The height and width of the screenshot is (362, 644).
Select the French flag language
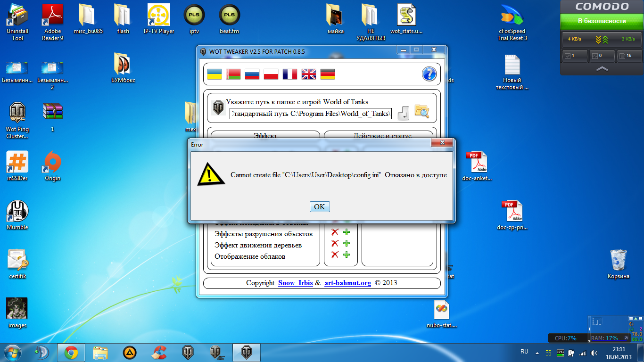click(x=290, y=74)
